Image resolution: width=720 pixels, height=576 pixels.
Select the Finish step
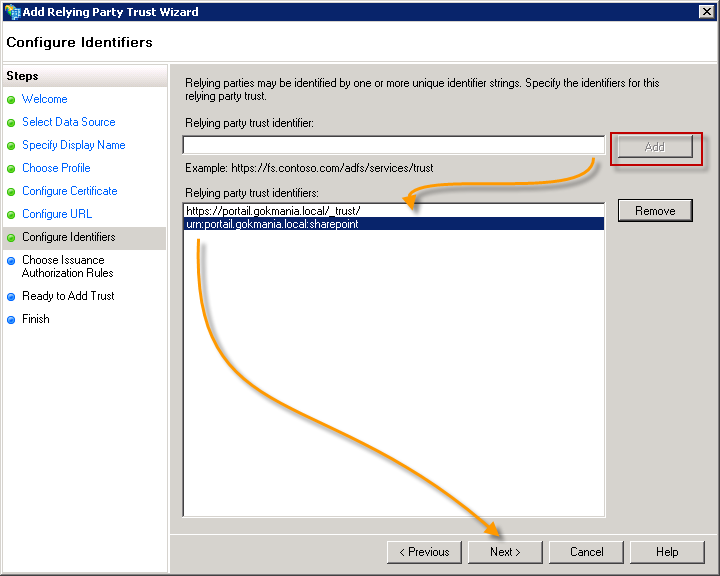click(35, 319)
